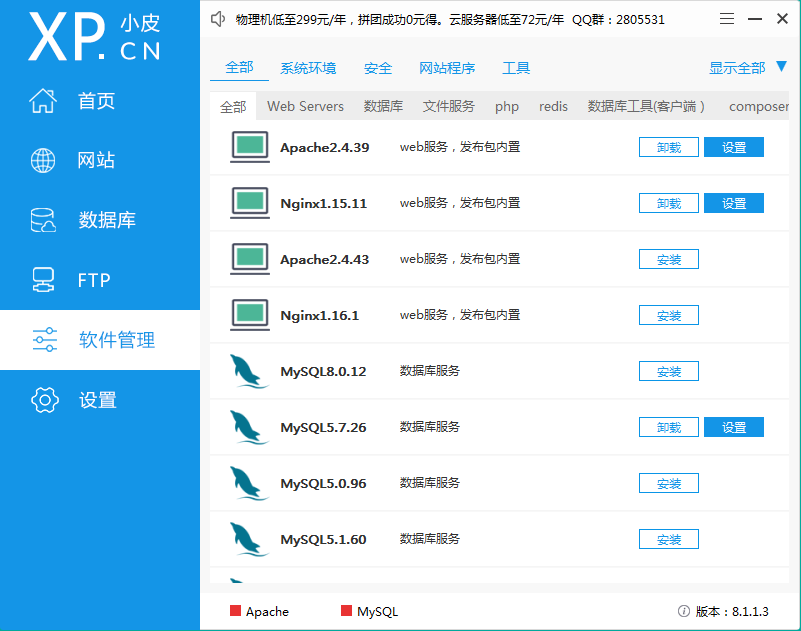
Task: Open 设置 gear in the sidebar
Action: (97, 400)
